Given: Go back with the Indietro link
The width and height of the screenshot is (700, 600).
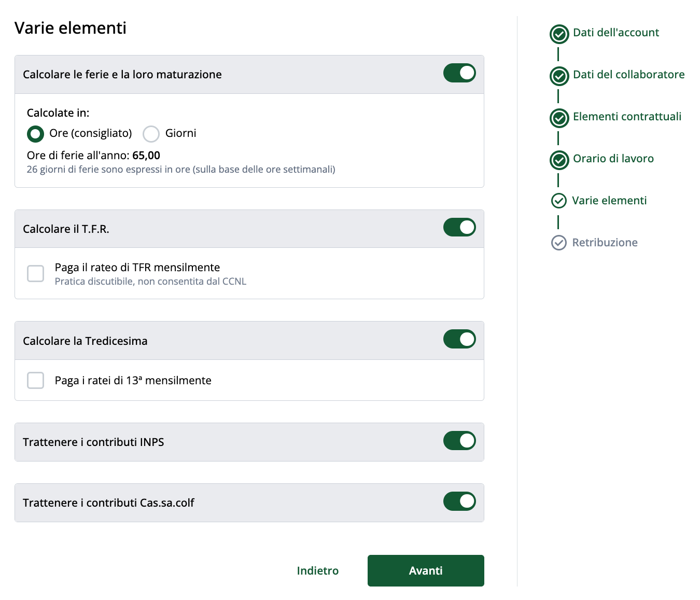Looking at the screenshot, I should pyautogui.click(x=317, y=570).
